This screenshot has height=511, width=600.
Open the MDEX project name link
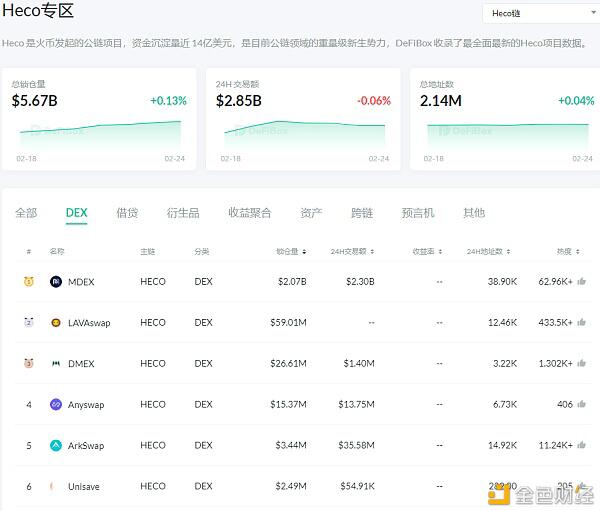[81, 282]
